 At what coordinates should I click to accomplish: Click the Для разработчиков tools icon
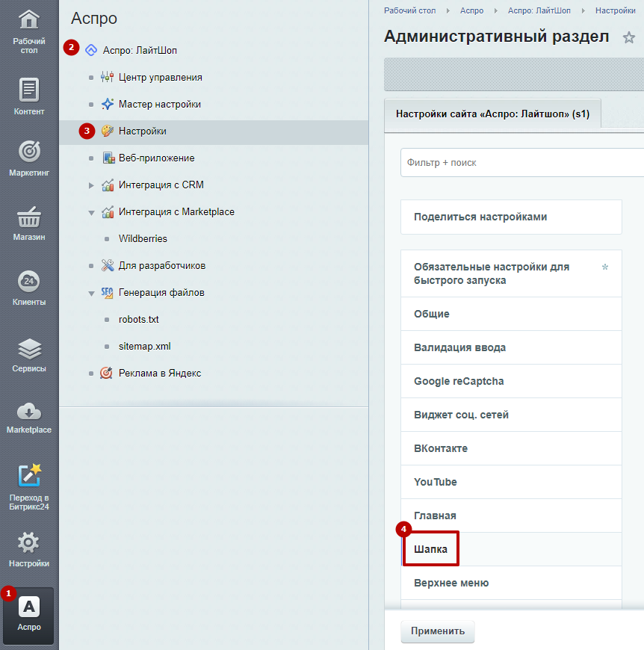tap(108, 265)
